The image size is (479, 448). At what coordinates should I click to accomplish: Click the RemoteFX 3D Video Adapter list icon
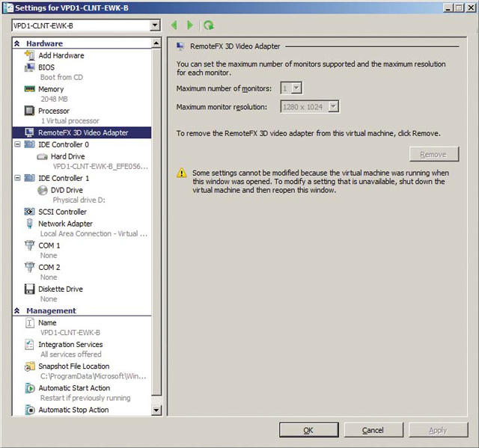tap(30, 132)
